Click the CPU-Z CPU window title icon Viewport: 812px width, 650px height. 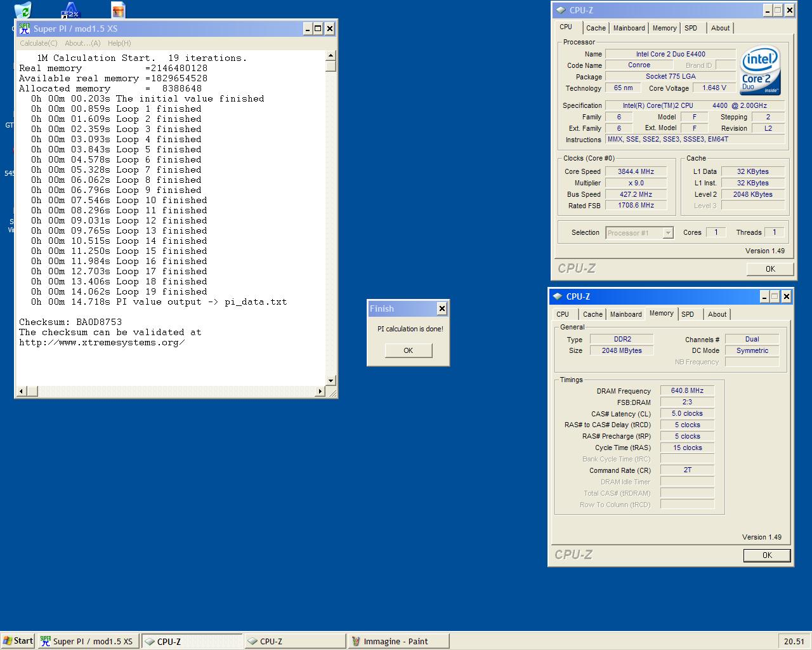560,10
